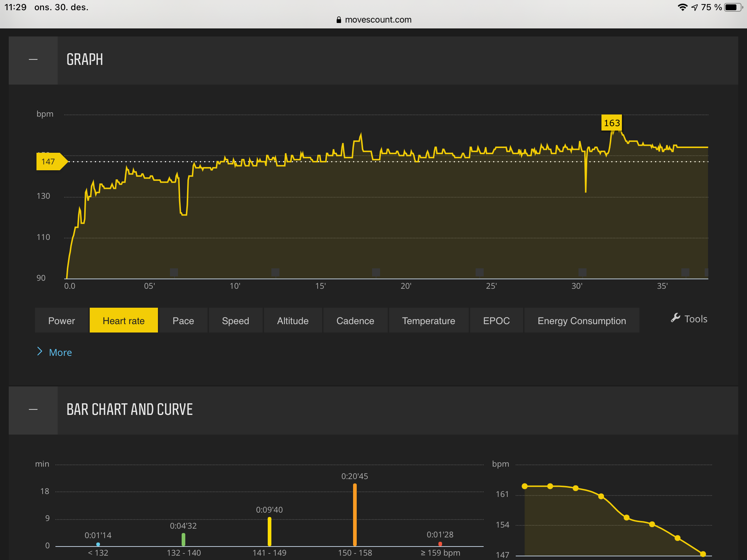Click the last curve point at 147

(703, 554)
